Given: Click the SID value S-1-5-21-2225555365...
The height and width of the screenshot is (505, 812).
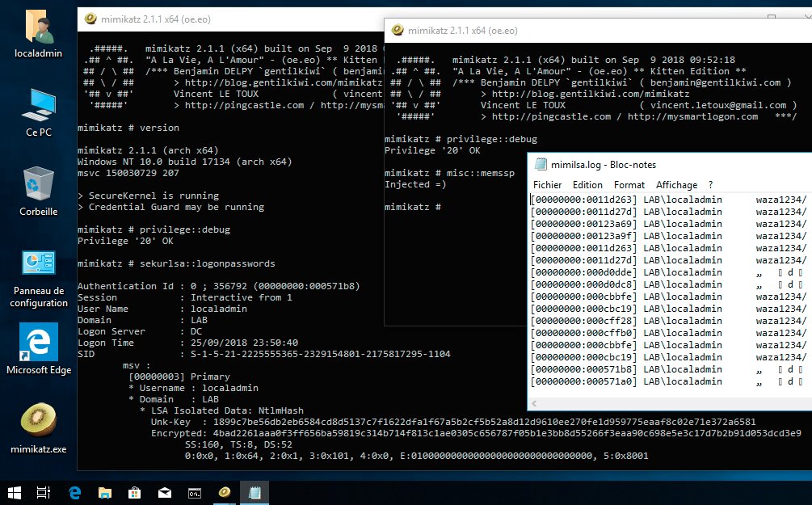Looking at the screenshot, I should coord(320,354).
